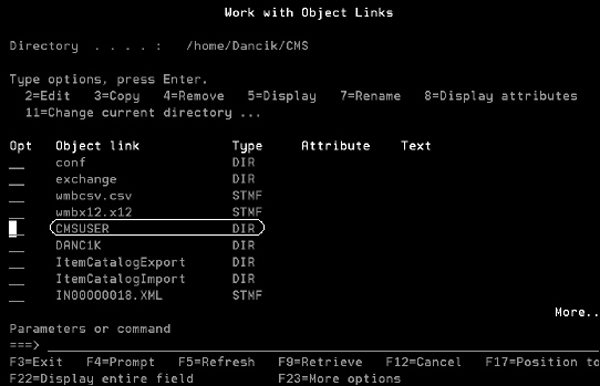Click the Opt field next to IN00000018.XML
This screenshot has height=386, width=600.
point(17,296)
